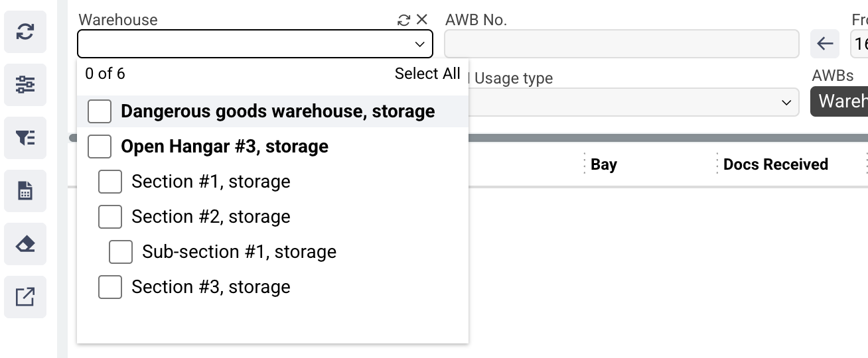Click the left arrow button beside AWB No.
This screenshot has width=868, height=358.
tap(825, 44)
